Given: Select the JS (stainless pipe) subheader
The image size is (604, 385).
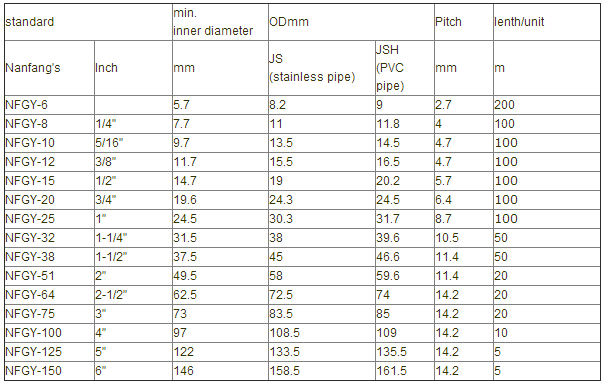Looking at the screenshot, I should point(322,68).
